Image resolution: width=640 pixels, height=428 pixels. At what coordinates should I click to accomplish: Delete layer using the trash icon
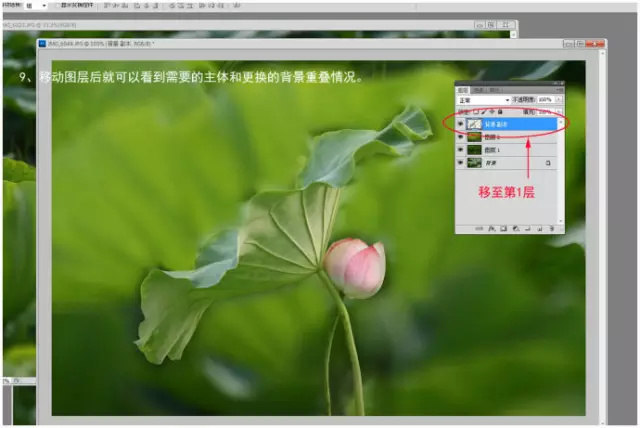click(x=552, y=228)
